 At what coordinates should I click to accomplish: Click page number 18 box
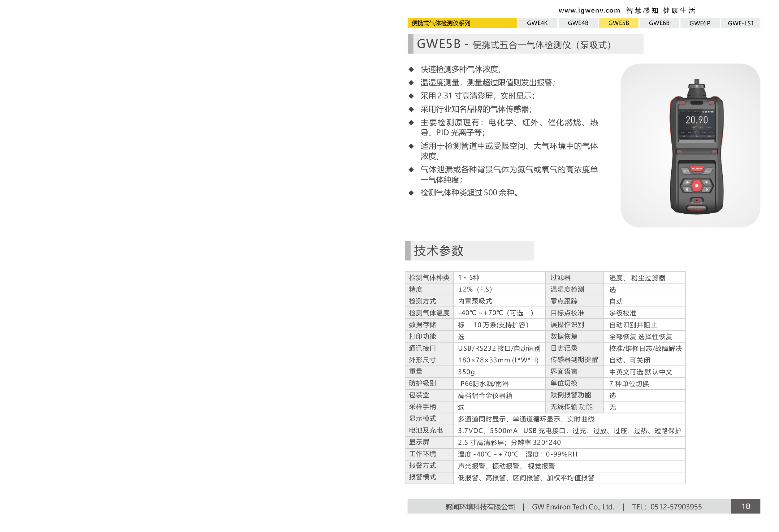pos(746,506)
